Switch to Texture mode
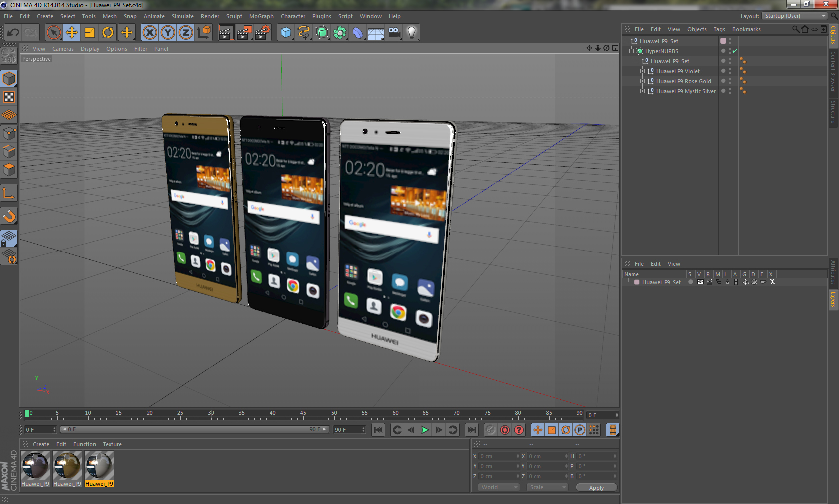The image size is (839, 504). click(9, 97)
